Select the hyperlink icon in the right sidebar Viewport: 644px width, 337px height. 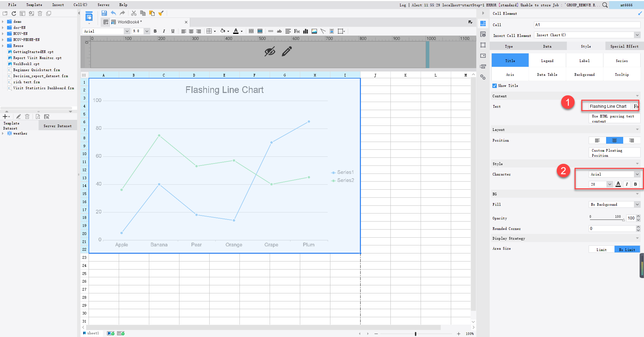point(483,77)
